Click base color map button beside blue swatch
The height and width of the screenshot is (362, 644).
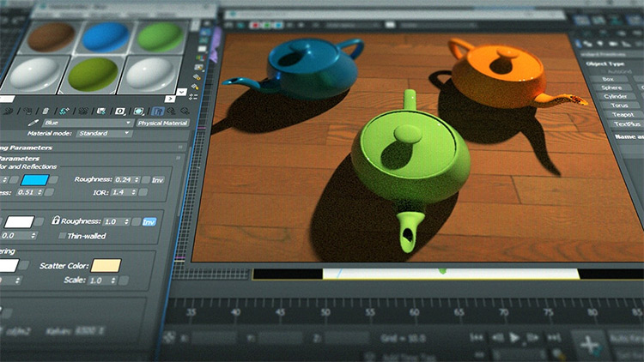[x=54, y=180]
